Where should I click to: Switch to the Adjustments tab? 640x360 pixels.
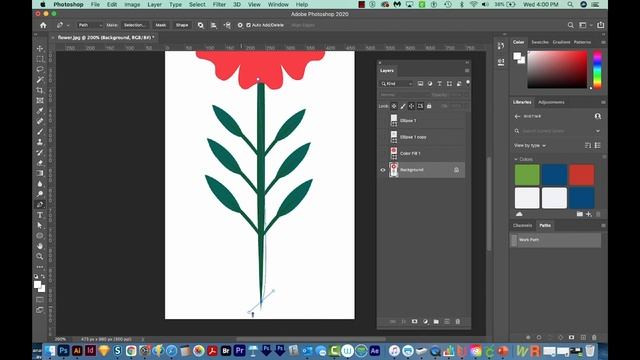551,102
